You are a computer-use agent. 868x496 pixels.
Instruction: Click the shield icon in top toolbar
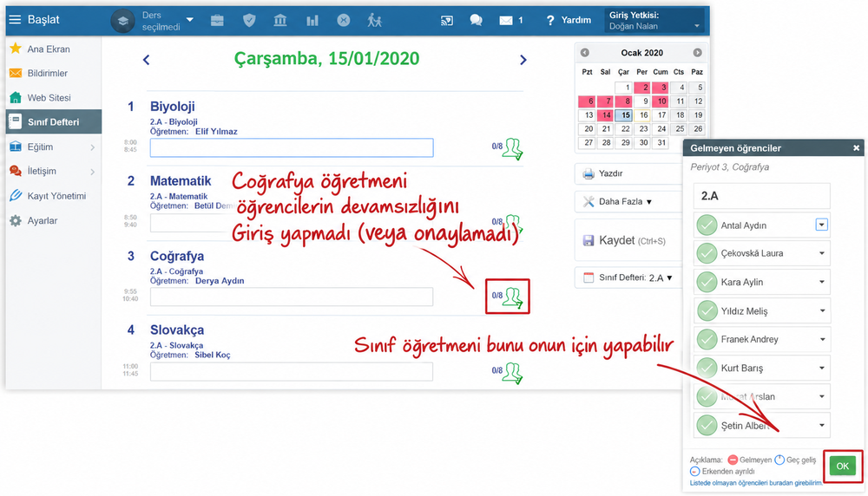click(249, 21)
